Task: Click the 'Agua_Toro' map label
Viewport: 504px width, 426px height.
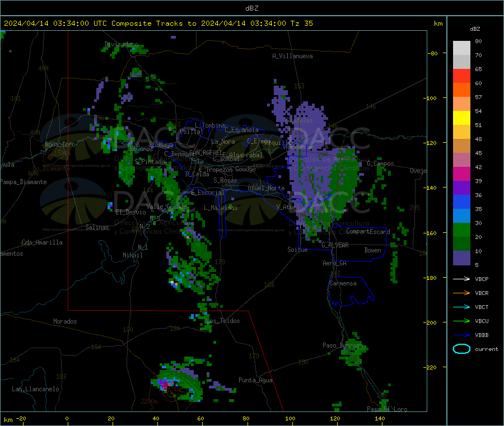Action: [60, 144]
